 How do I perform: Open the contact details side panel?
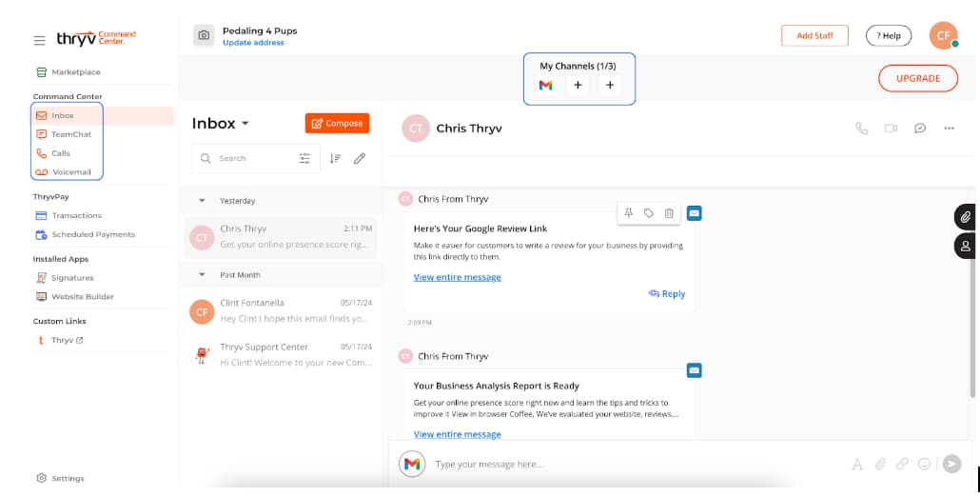point(966,247)
